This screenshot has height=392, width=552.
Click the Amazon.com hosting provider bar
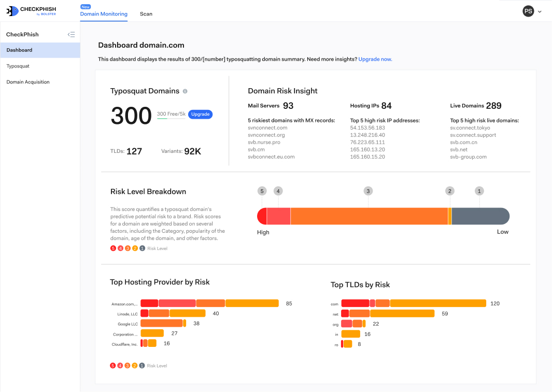coord(209,303)
